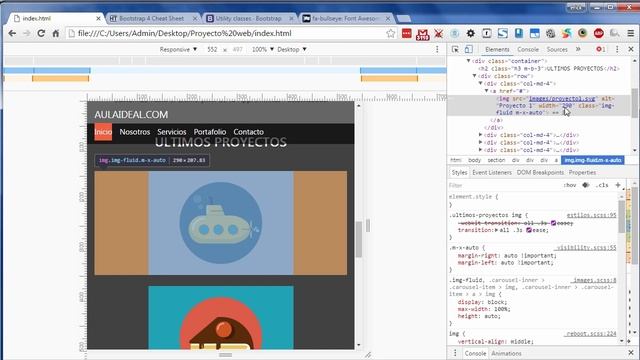Activate the inspect element picker icon

pyautogui.click(x=455, y=49)
